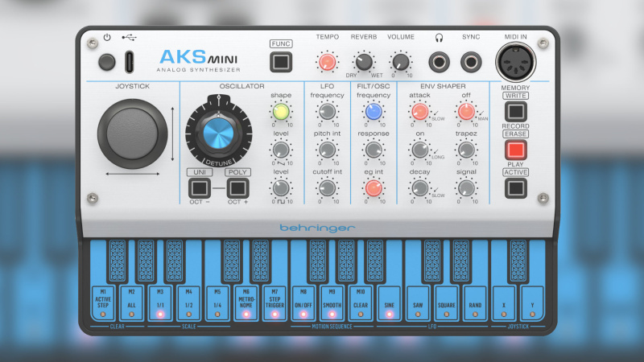Select the RAND LFO key

(475, 303)
